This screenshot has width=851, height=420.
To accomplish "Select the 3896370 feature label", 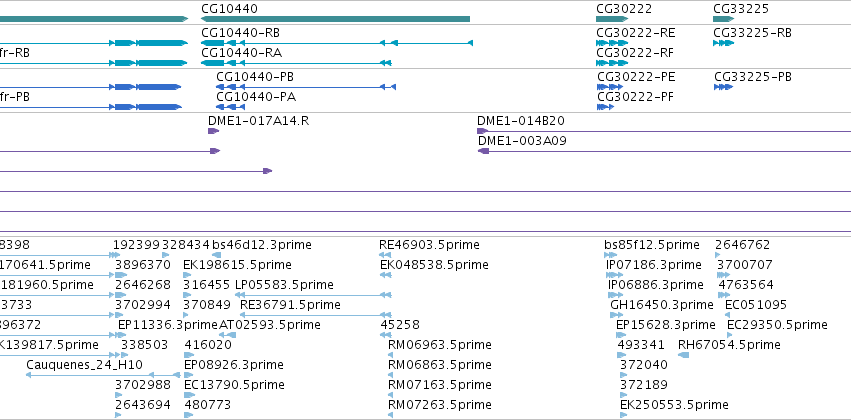I will tap(143, 265).
